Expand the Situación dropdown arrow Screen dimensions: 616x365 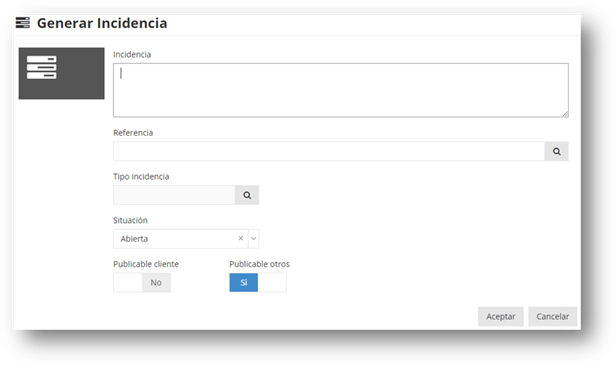[253, 238]
